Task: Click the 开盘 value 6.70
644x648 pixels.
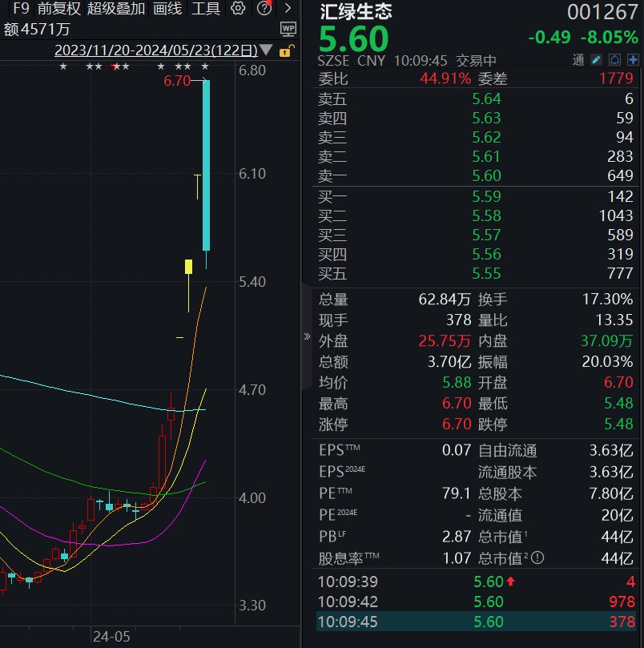Action: click(618, 382)
